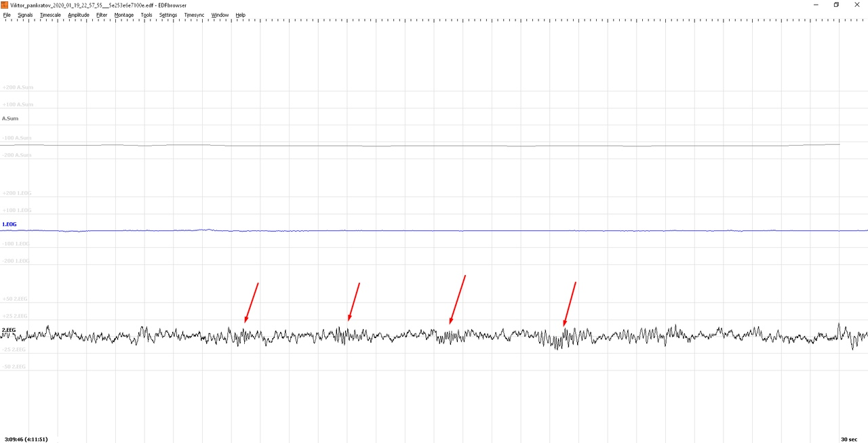Select the A.Sum signal label
The height and width of the screenshot is (443, 868).
point(10,119)
